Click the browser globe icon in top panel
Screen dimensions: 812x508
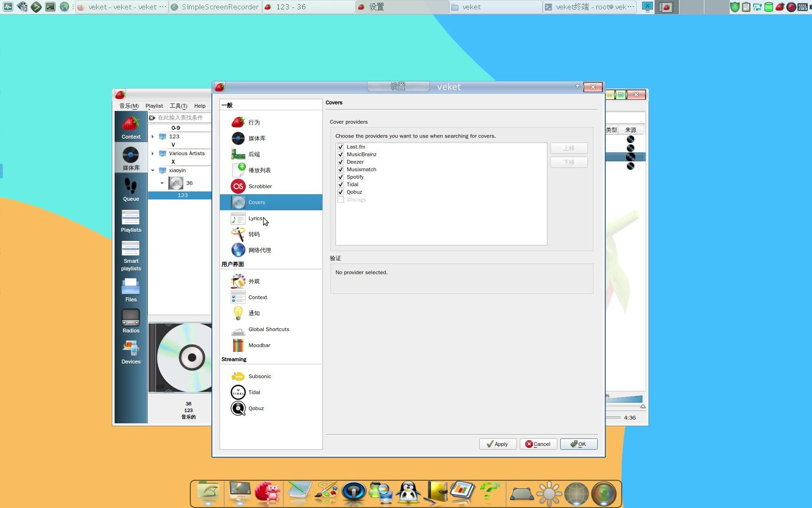(64, 7)
